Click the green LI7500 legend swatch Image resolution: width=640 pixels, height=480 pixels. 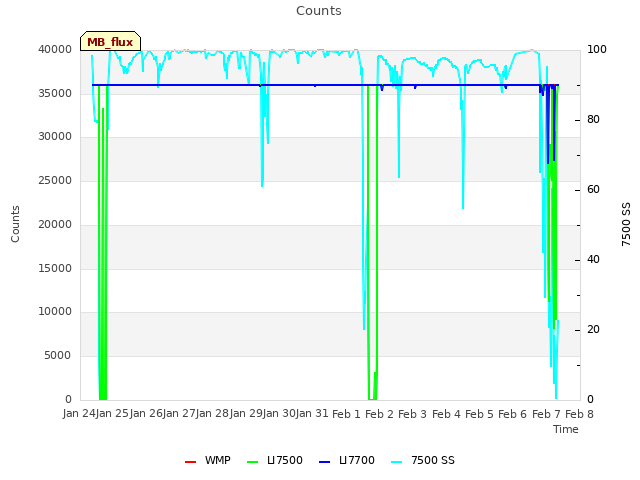click(253, 462)
